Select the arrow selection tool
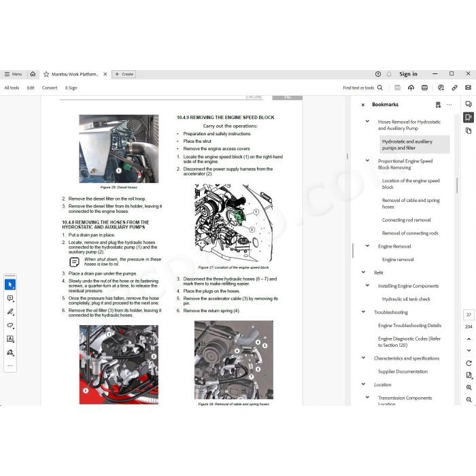The image size is (476, 476). pos(10,284)
